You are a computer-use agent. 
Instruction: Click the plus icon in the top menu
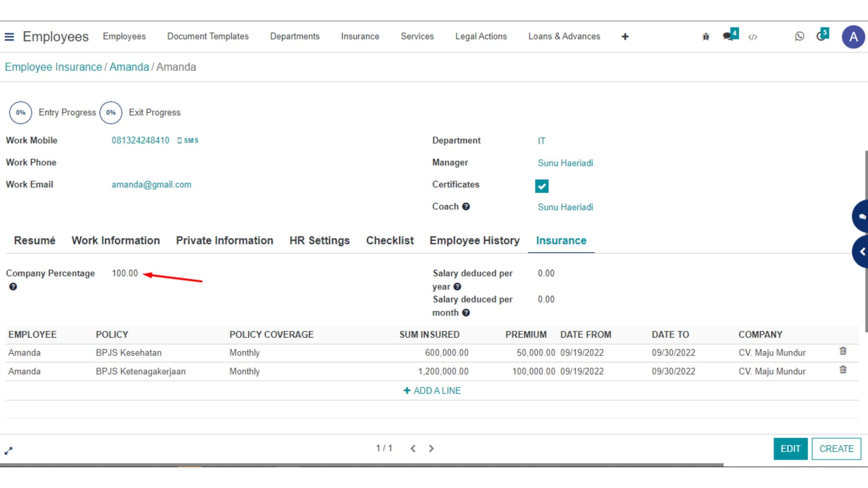pos(625,37)
